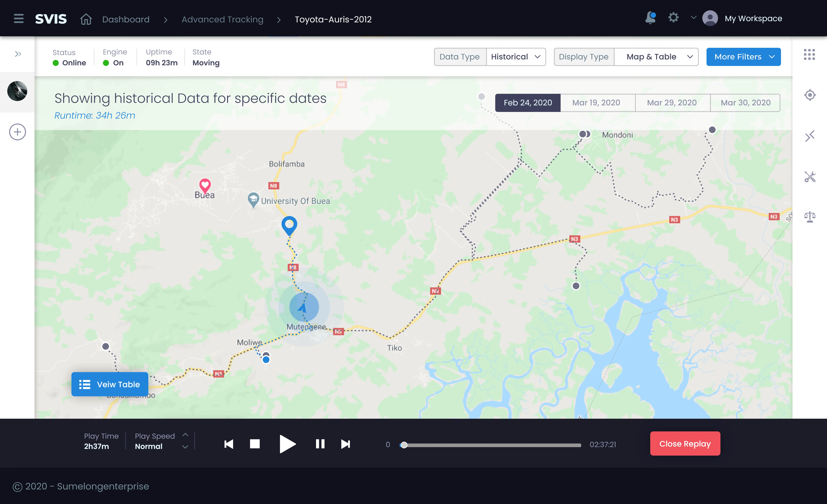Click the collapse arrows icon
This screenshot has width=827, height=504.
pyautogui.click(x=810, y=136)
